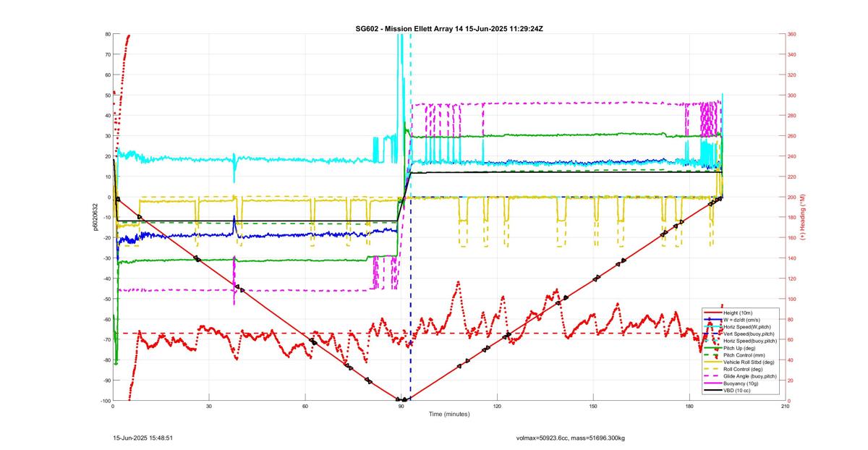The height and width of the screenshot is (450, 868).
Task: Click the '360' tick on heading axis
Action: coord(793,34)
